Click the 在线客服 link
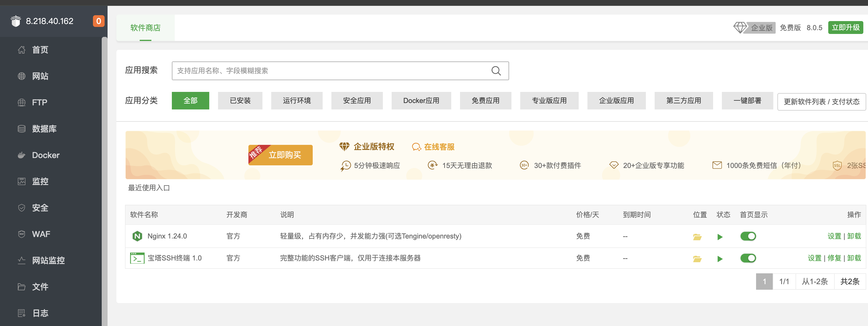The image size is (868, 326). (x=439, y=147)
